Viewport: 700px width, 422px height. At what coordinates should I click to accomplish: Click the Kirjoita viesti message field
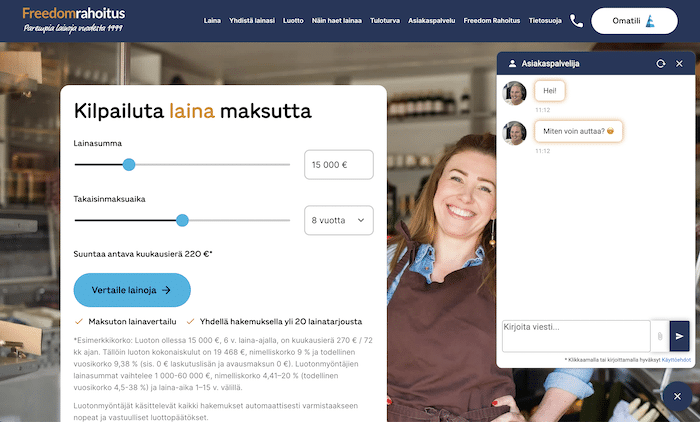(x=576, y=336)
